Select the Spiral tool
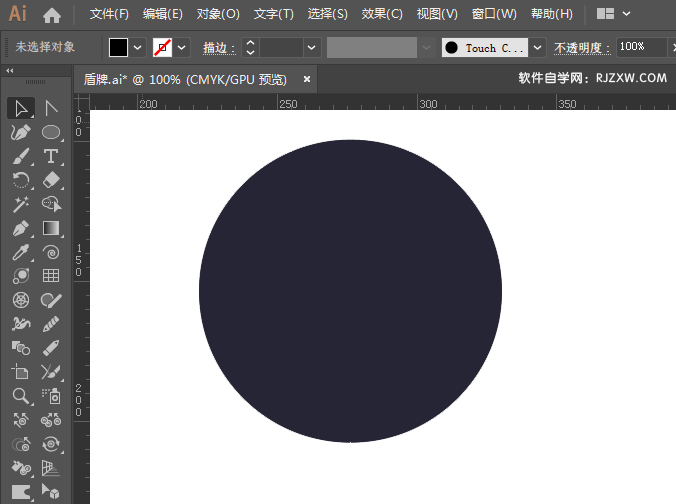This screenshot has height=504, width=676. pos(51,252)
